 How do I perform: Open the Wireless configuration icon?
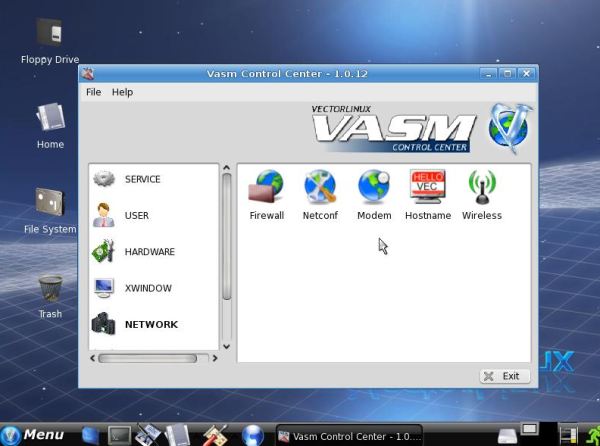point(482,186)
